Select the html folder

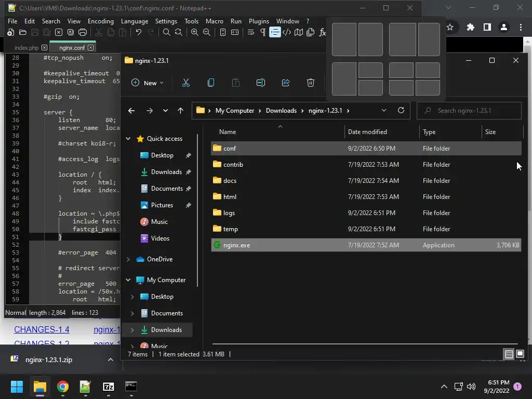[x=366, y=197]
